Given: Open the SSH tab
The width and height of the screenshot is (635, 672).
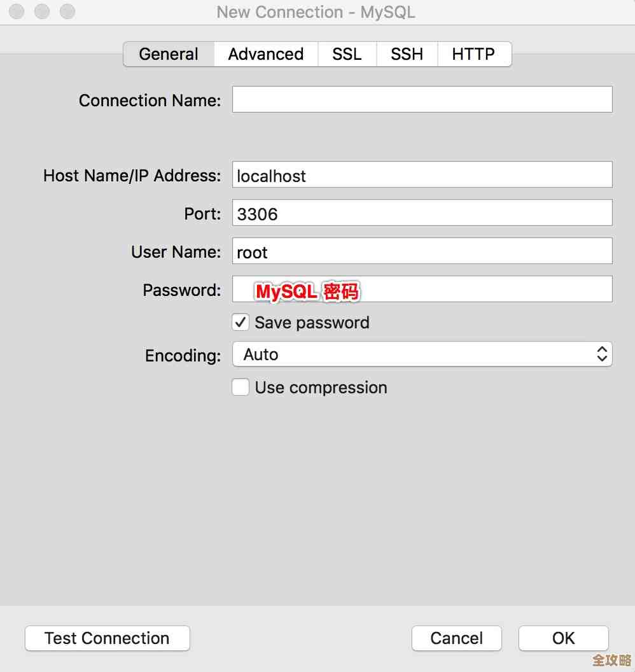Looking at the screenshot, I should 407,54.
